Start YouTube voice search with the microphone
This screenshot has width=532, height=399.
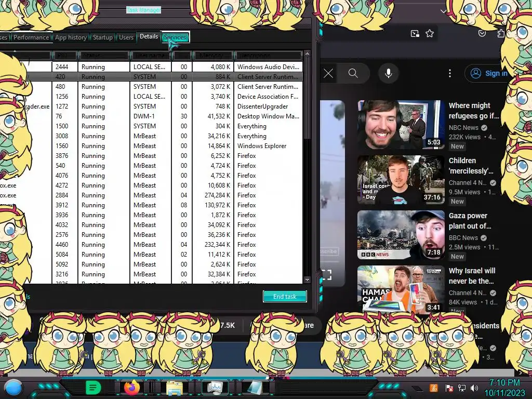[x=389, y=73]
